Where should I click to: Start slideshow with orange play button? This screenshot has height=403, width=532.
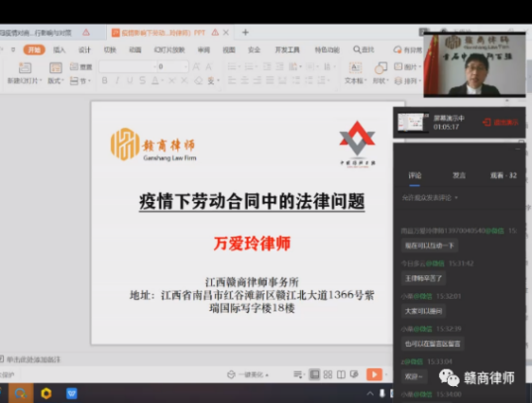click(374, 374)
